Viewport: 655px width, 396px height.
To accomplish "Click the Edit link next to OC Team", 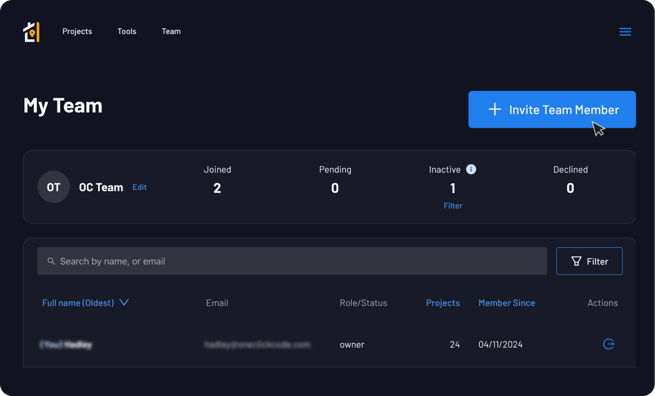I will 140,187.
